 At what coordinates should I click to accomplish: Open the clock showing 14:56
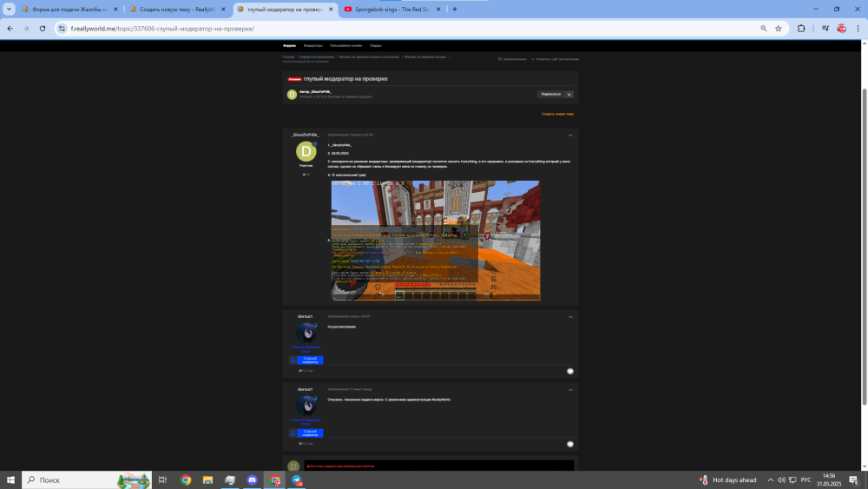(x=829, y=479)
